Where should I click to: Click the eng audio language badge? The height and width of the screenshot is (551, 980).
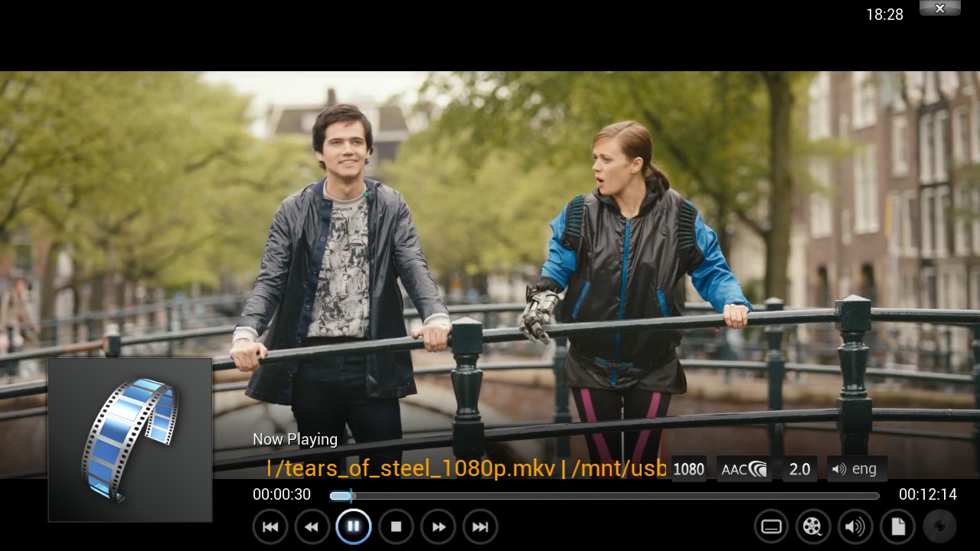(857, 469)
